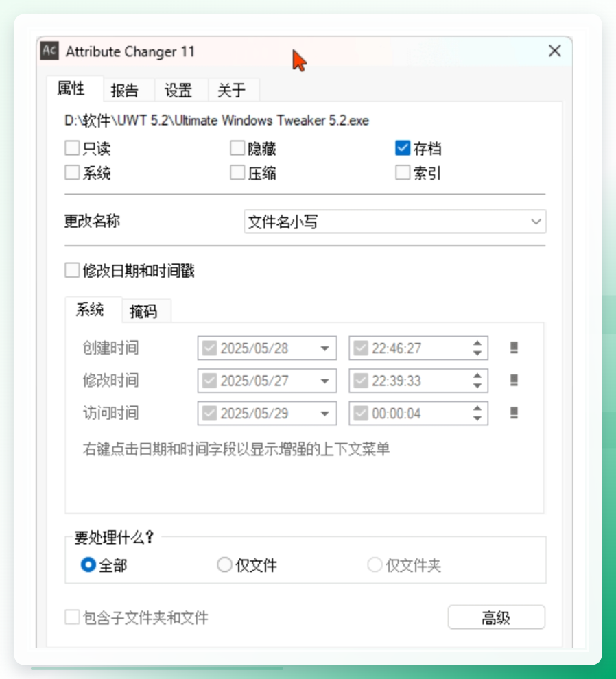Enable the 压缩 compress checkbox
This screenshot has height=679, width=616.
click(237, 172)
